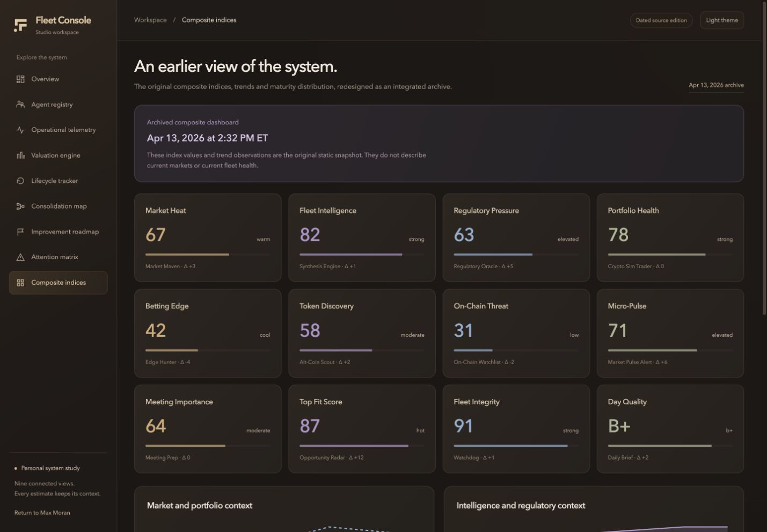767x532 pixels.
Task: Click the Consolidation map icon
Action: [x=20, y=206]
